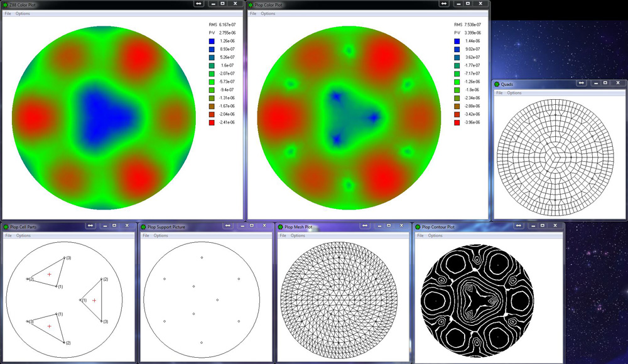This screenshot has height=364, width=628.
Task: Click double-arrow button in Plop Mesh Plot titlebar
Action: tap(365, 226)
